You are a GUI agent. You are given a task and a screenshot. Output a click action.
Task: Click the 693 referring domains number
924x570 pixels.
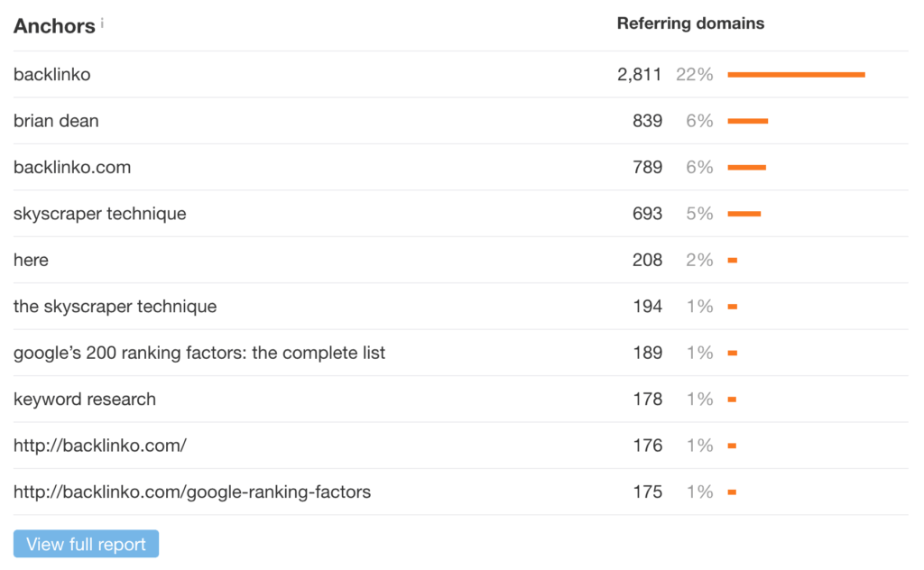pos(647,214)
